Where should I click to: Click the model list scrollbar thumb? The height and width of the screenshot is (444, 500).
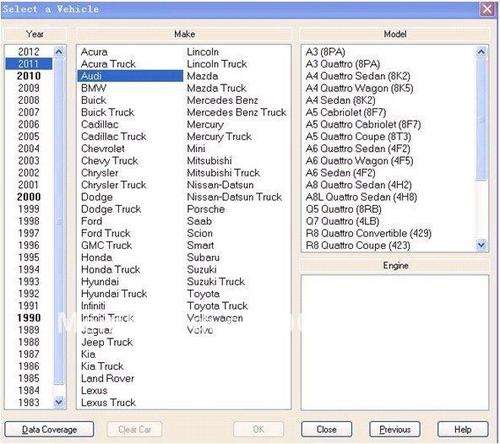481,118
